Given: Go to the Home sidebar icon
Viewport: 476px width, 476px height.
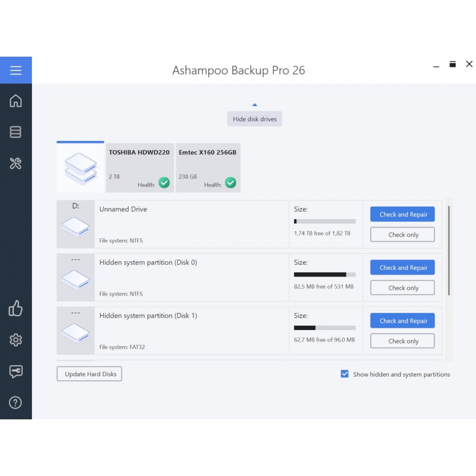Looking at the screenshot, I should tap(16, 101).
